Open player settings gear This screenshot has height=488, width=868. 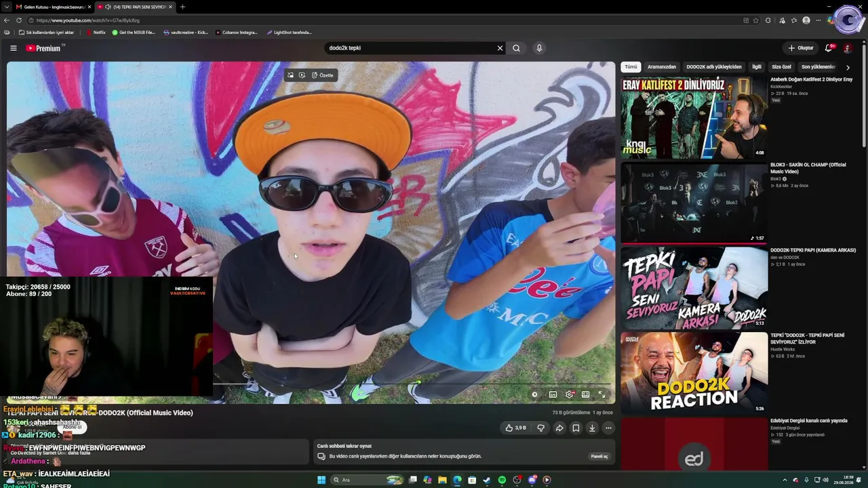point(569,394)
